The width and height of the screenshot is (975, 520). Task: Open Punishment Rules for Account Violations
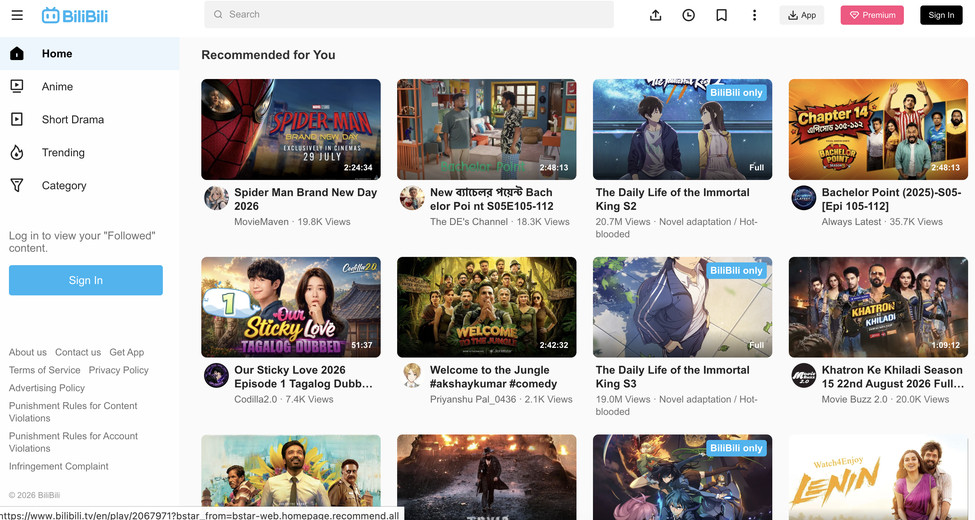coord(73,442)
